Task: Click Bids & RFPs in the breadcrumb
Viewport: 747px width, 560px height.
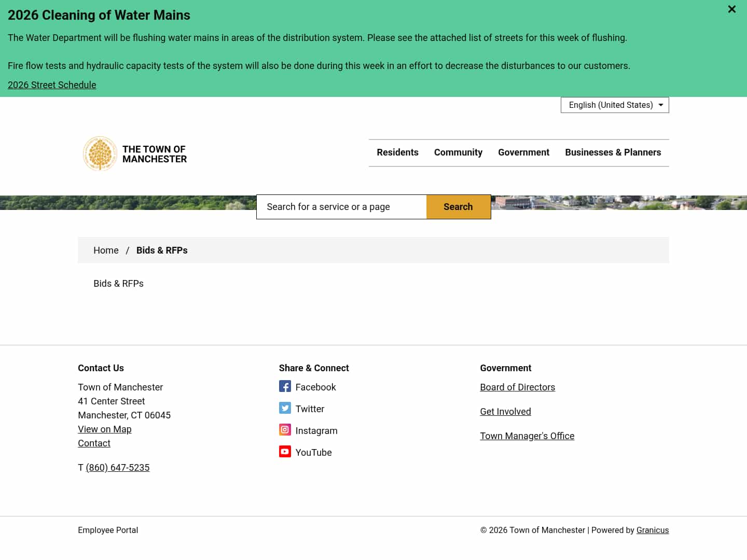Action: 162,250
